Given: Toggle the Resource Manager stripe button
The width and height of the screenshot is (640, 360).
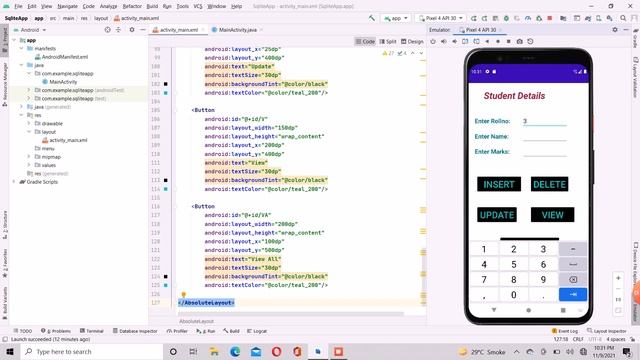Looking at the screenshot, I should [4, 84].
